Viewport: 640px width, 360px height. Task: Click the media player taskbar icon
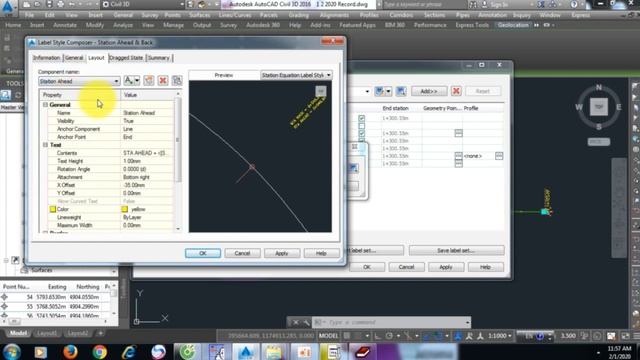point(40,351)
